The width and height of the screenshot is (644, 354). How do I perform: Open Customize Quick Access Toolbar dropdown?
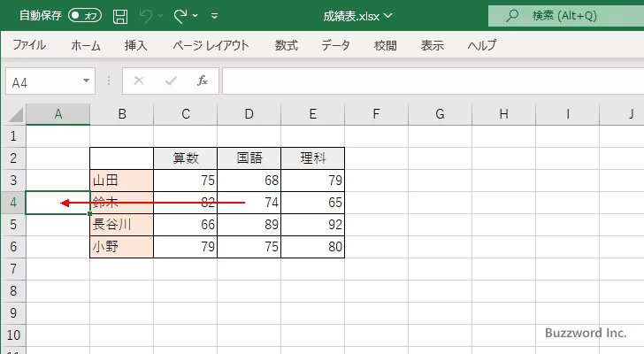(x=214, y=17)
